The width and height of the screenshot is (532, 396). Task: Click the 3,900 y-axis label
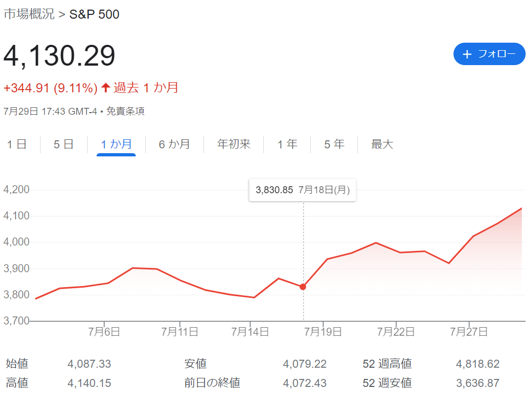pos(17,268)
